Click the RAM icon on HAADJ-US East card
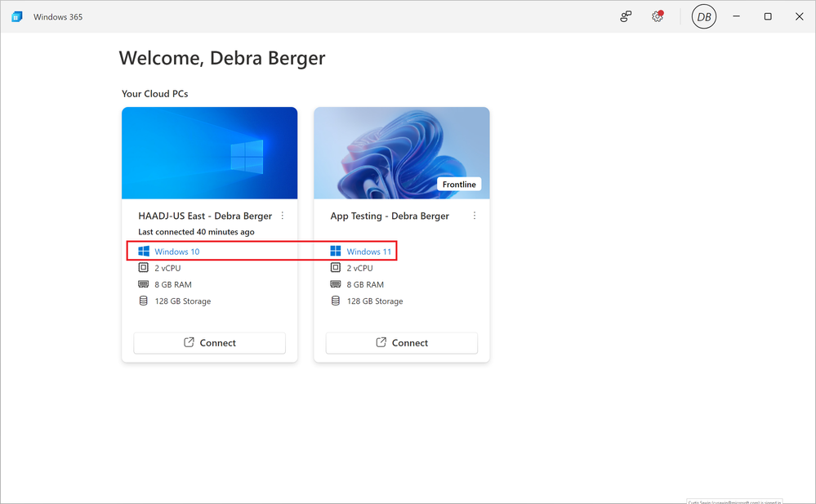 coord(143,284)
